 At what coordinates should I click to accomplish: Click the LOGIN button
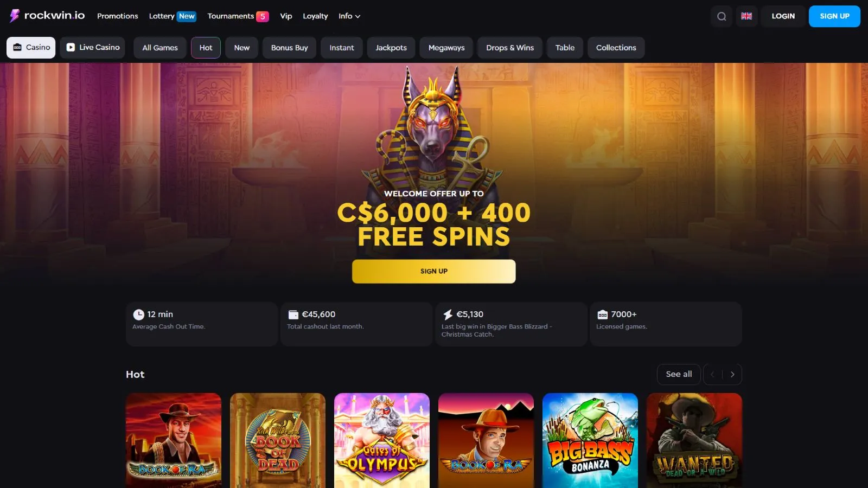(783, 16)
